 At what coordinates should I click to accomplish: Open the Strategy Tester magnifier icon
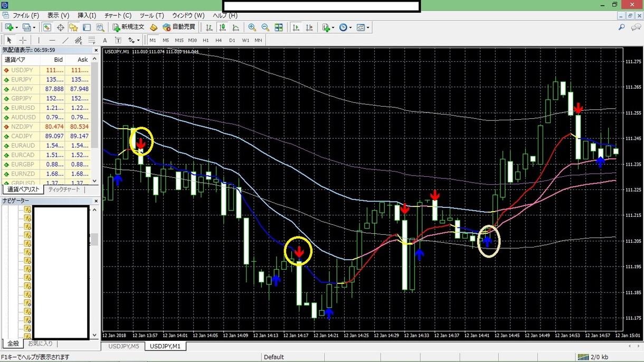click(99, 27)
